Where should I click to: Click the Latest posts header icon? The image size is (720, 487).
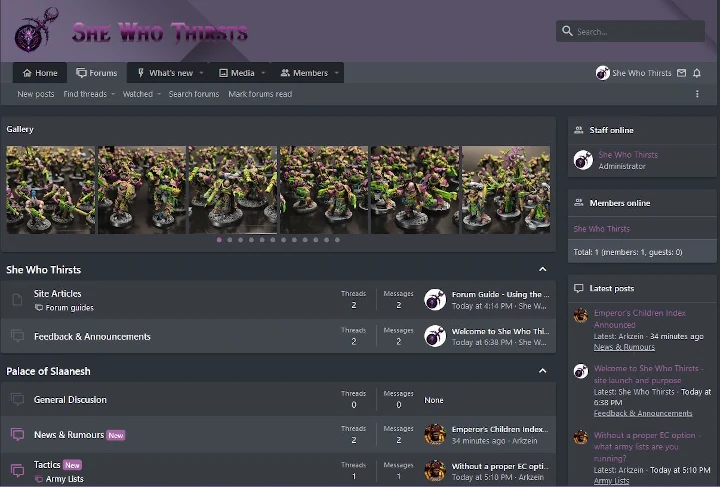pos(579,288)
